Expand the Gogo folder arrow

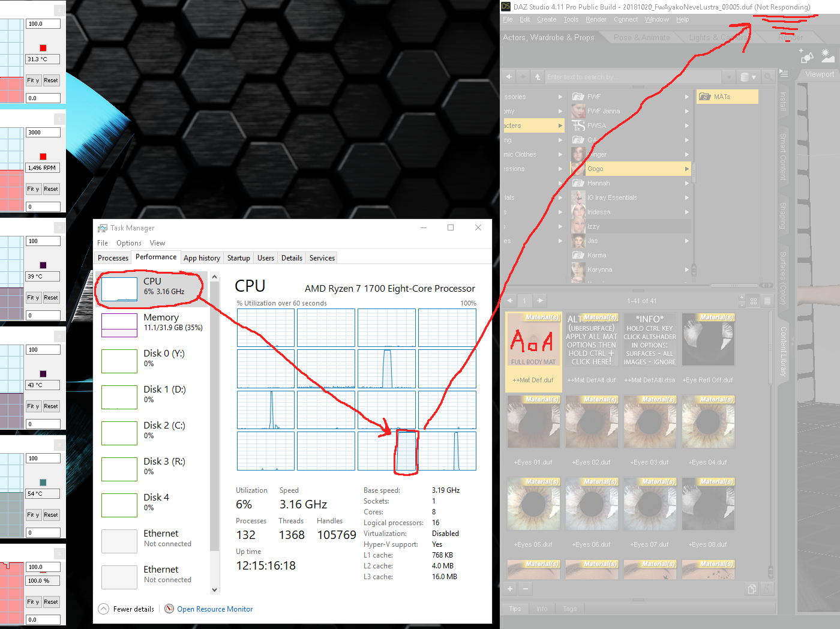click(x=686, y=169)
